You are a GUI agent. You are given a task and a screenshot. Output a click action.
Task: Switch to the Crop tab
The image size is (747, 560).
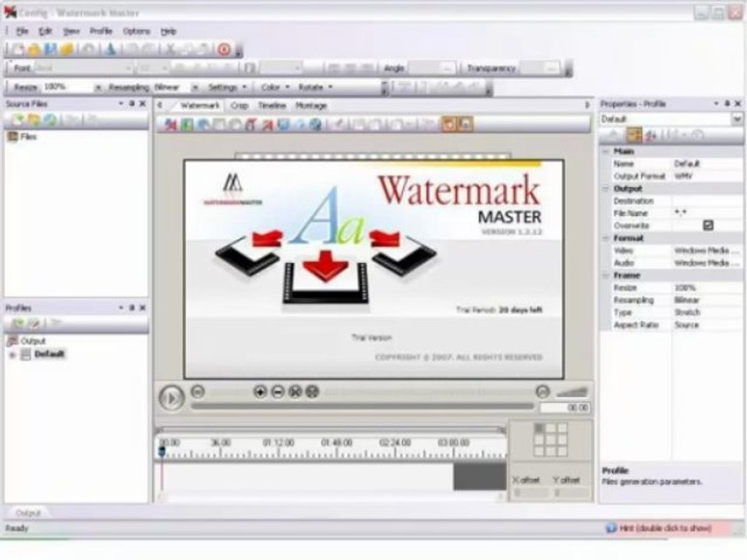(x=239, y=106)
